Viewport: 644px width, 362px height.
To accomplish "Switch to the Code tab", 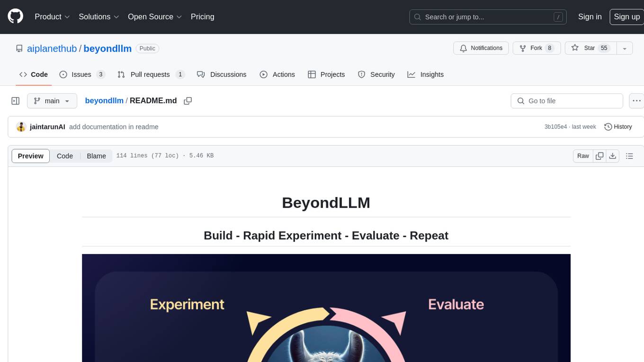I will [34, 74].
